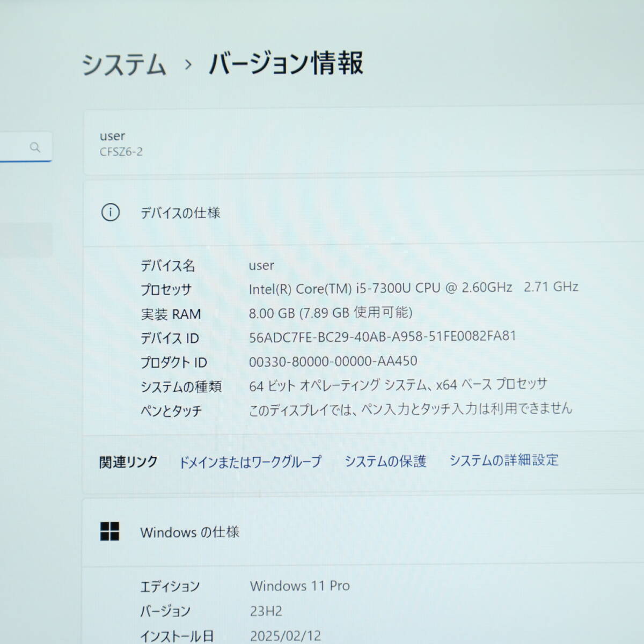Select the バージョン情報 page title

[x=286, y=63]
